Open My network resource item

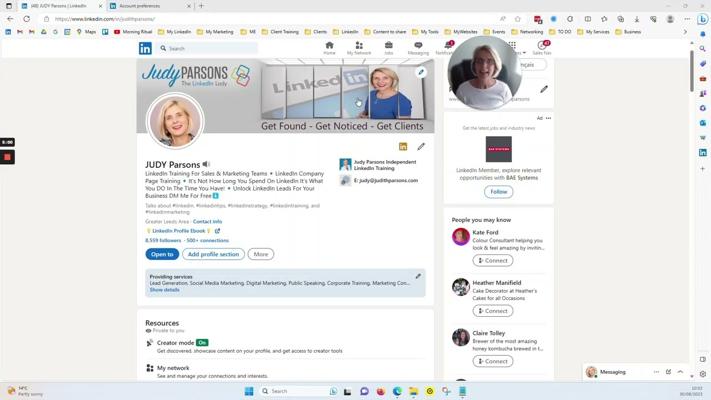pyautogui.click(x=173, y=368)
